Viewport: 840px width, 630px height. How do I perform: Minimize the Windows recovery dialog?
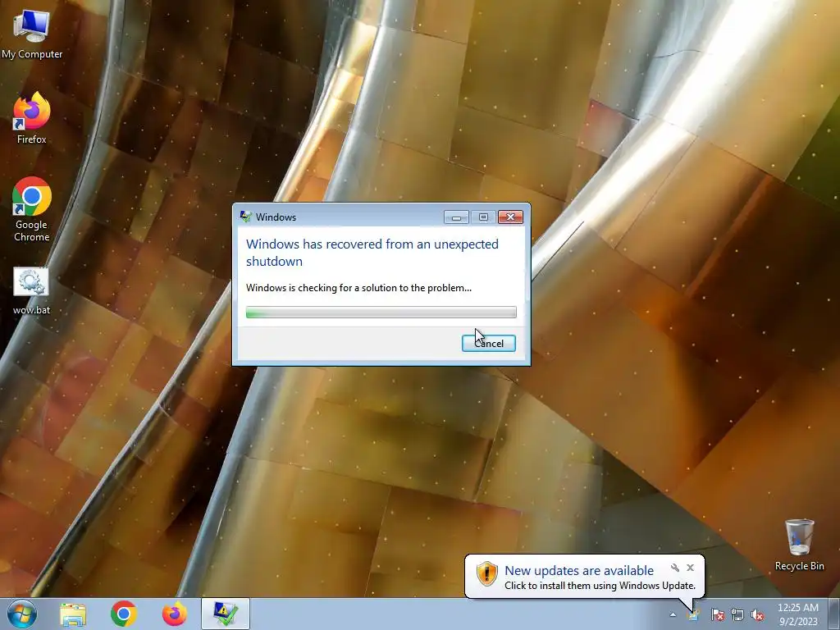coord(456,217)
